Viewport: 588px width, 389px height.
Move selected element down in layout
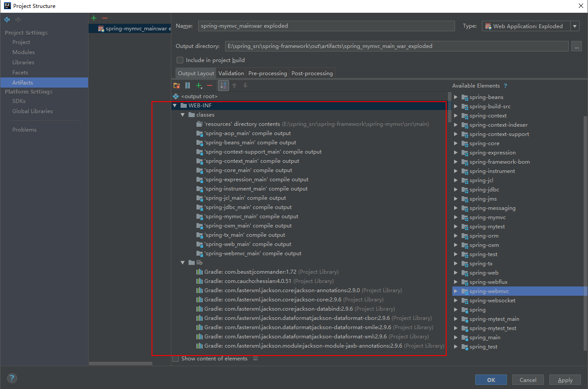coord(245,86)
